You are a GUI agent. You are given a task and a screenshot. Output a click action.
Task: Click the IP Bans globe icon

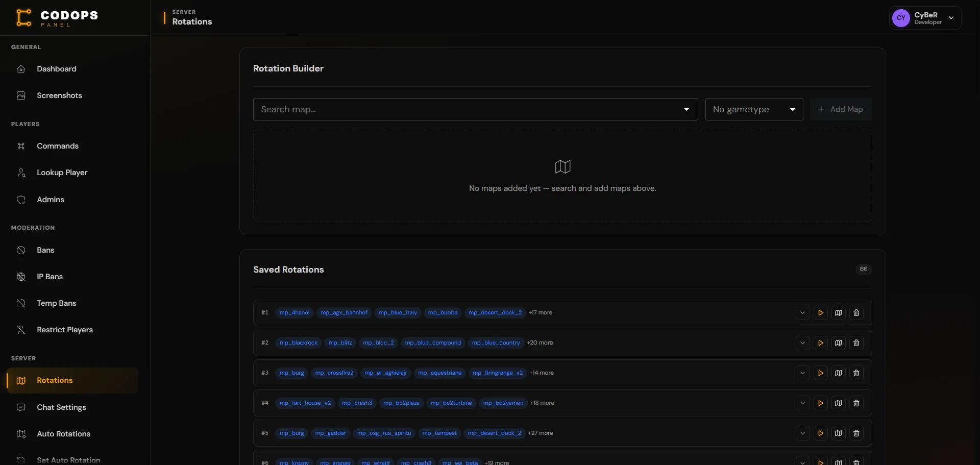tap(21, 277)
